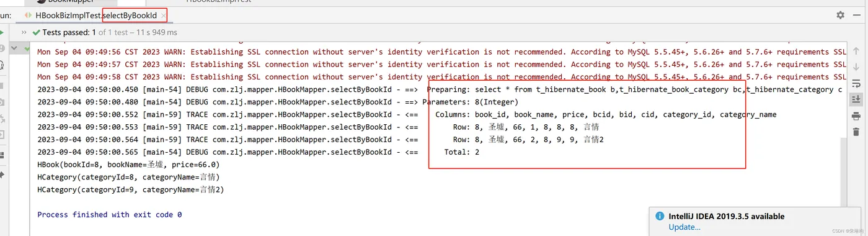Image resolution: width=868 pixels, height=236 pixels.
Task: Toggle scroll to end of console
Action: (x=856, y=99)
